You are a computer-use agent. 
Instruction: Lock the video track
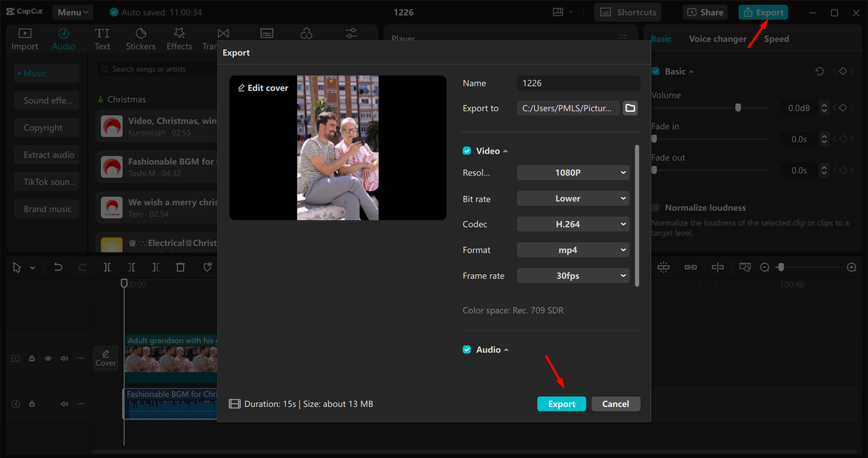click(32, 358)
